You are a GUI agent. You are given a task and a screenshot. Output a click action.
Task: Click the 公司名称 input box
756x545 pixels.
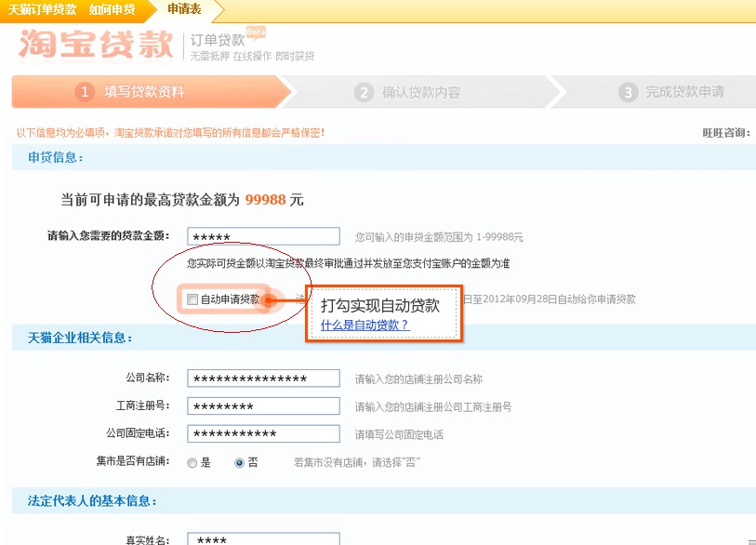263,377
